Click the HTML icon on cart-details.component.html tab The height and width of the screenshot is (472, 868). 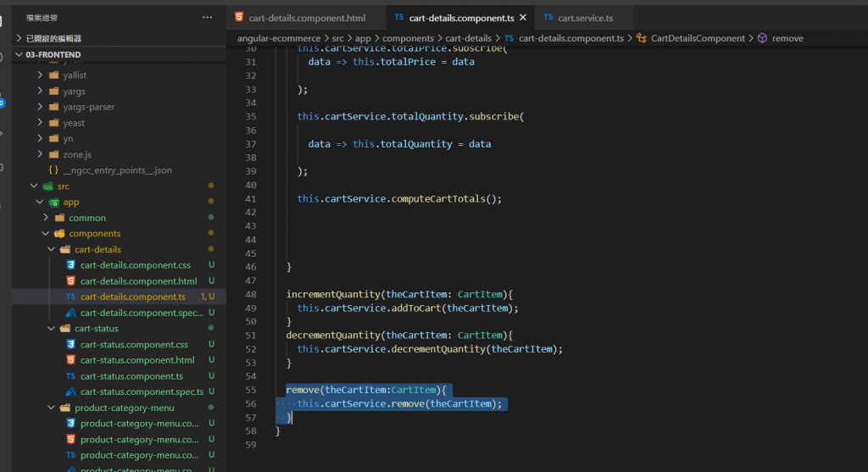[238, 17]
